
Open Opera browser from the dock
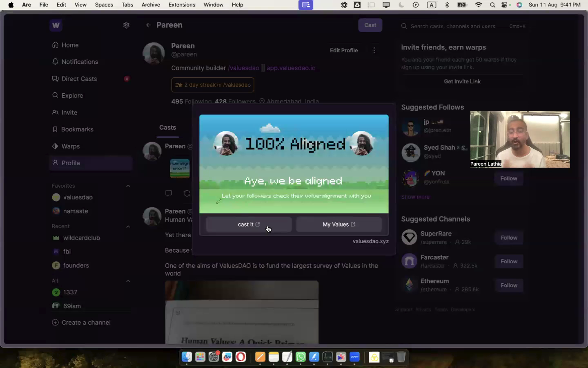point(241,357)
